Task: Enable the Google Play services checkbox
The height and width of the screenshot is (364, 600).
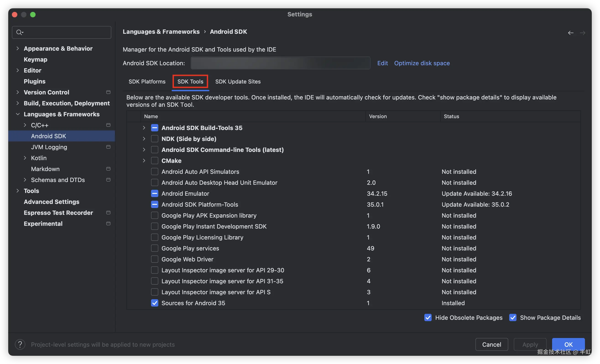Action: (155, 248)
